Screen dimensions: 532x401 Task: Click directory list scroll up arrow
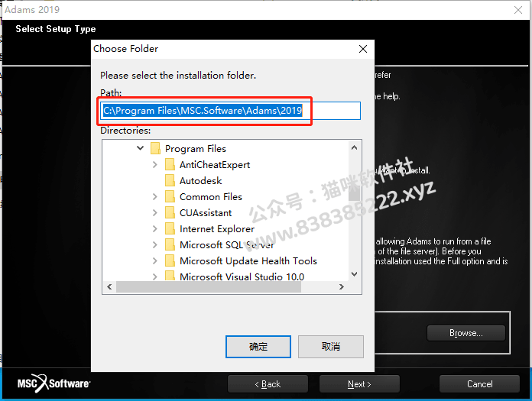pos(354,147)
